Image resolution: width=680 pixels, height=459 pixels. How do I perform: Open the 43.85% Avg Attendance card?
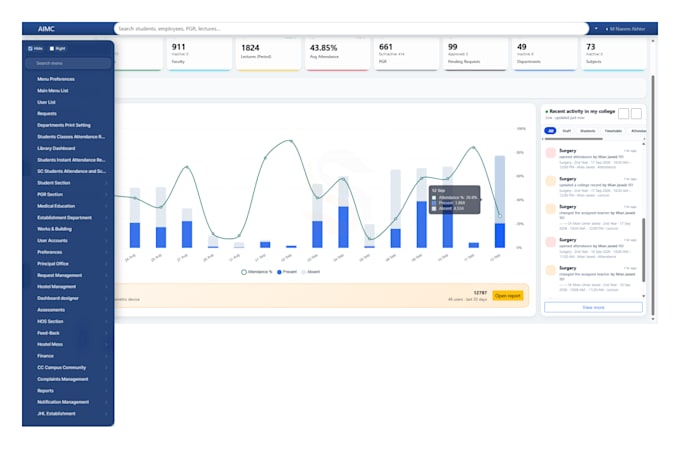[x=337, y=54]
